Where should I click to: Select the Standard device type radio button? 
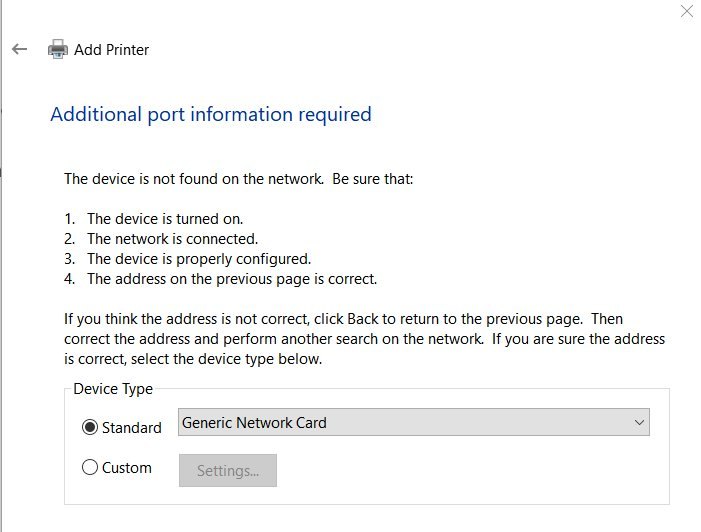pos(90,427)
